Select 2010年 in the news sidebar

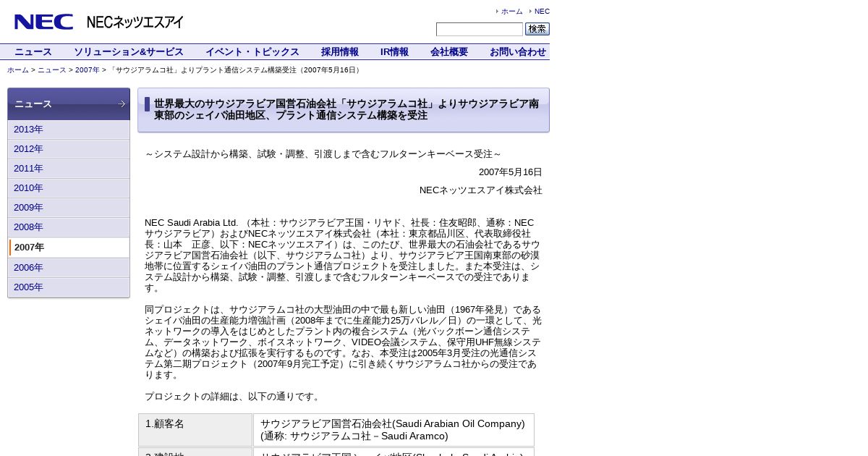coord(69,188)
